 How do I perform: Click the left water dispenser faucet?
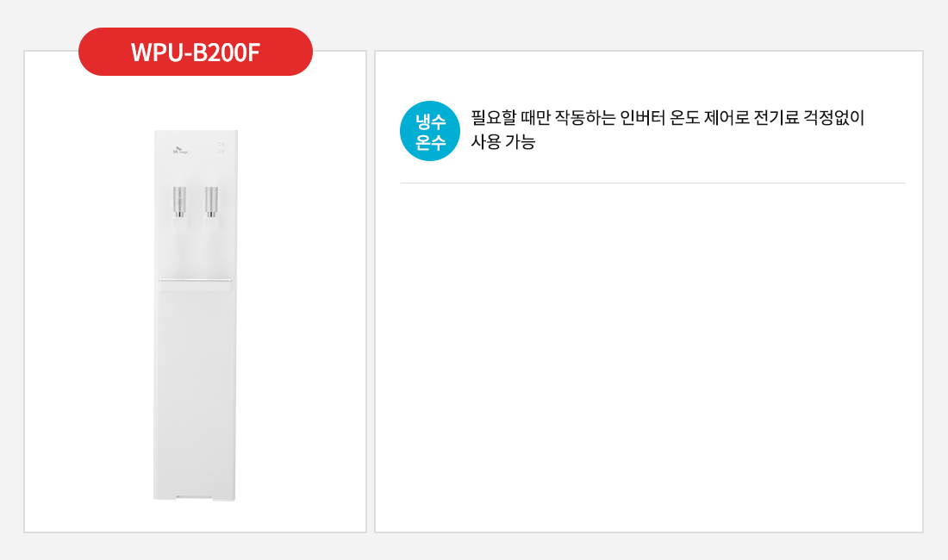179,202
